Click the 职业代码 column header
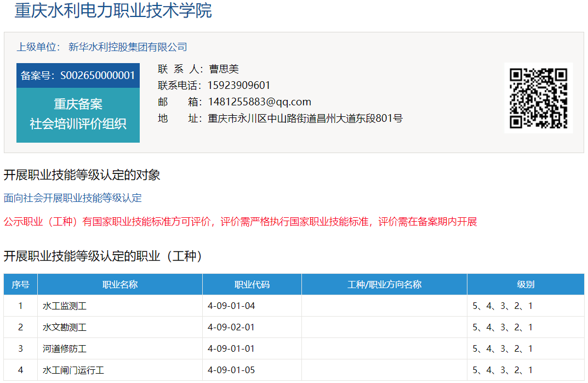 (x=252, y=284)
